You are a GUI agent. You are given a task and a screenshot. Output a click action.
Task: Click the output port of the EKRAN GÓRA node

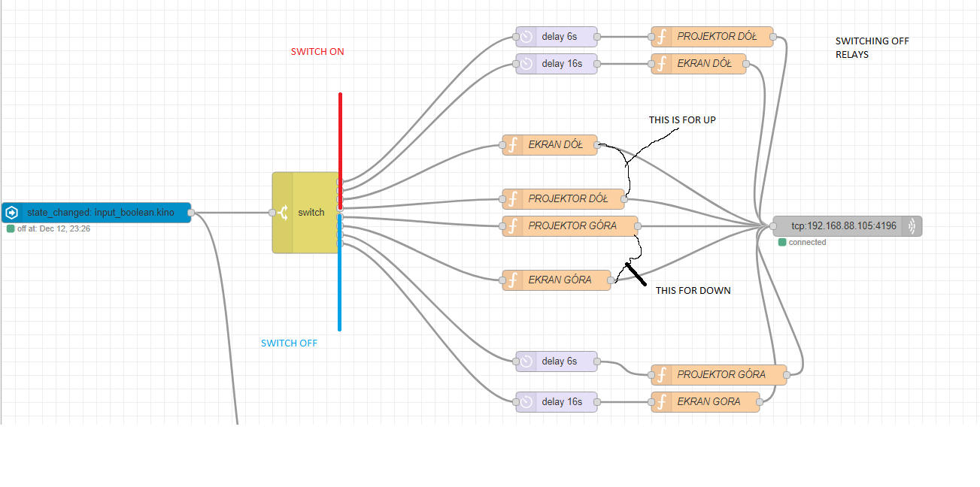pyautogui.click(x=611, y=280)
